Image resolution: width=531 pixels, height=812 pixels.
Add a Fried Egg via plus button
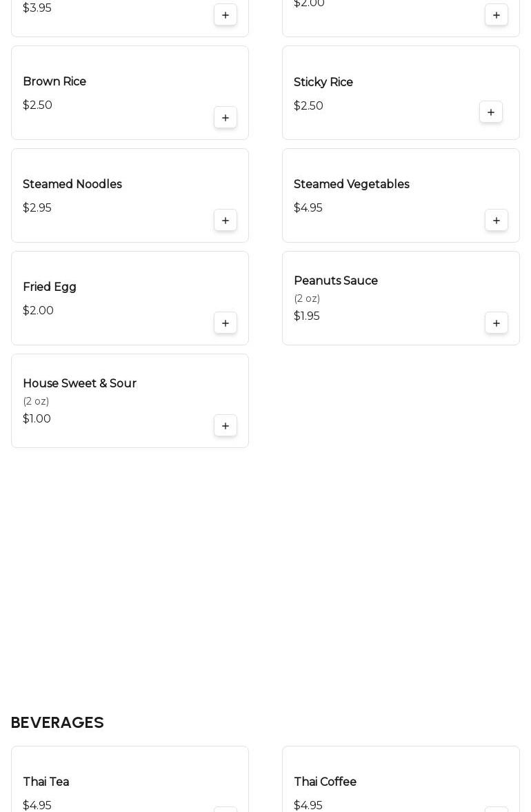[x=226, y=323]
